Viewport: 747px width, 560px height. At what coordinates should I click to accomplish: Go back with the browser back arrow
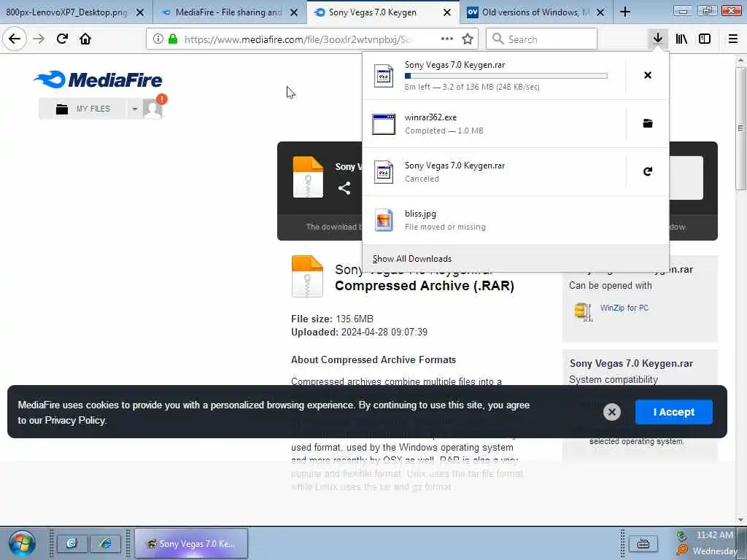coord(15,39)
